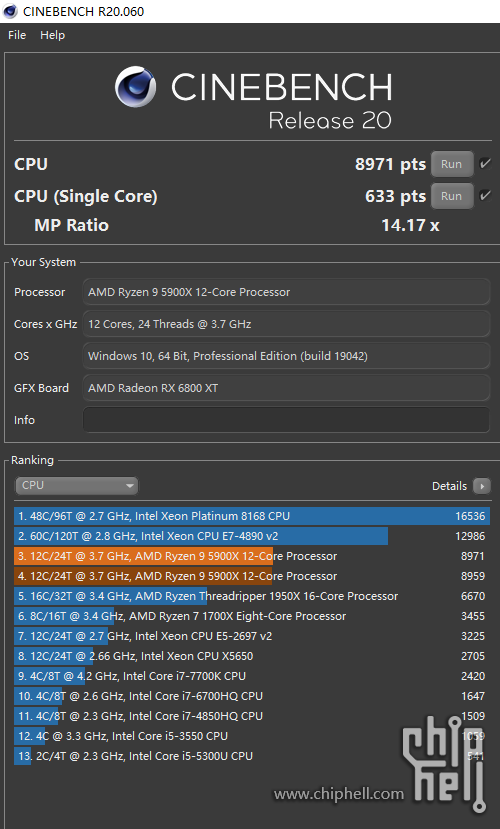Toggle the CPU (Single Core) checkbox
The width and height of the screenshot is (500, 829).
click(x=485, y=196)
